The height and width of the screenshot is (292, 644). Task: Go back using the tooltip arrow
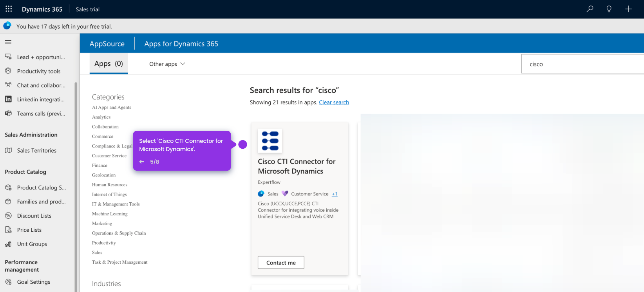[x=142, y=162]
